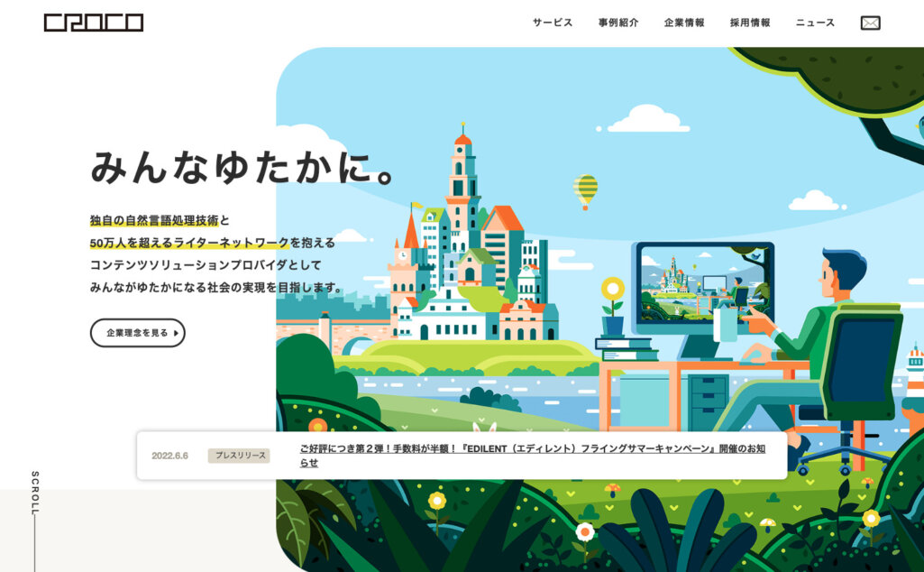
Task: Click the 2022.6.6 news date
Action: point(169,456)
